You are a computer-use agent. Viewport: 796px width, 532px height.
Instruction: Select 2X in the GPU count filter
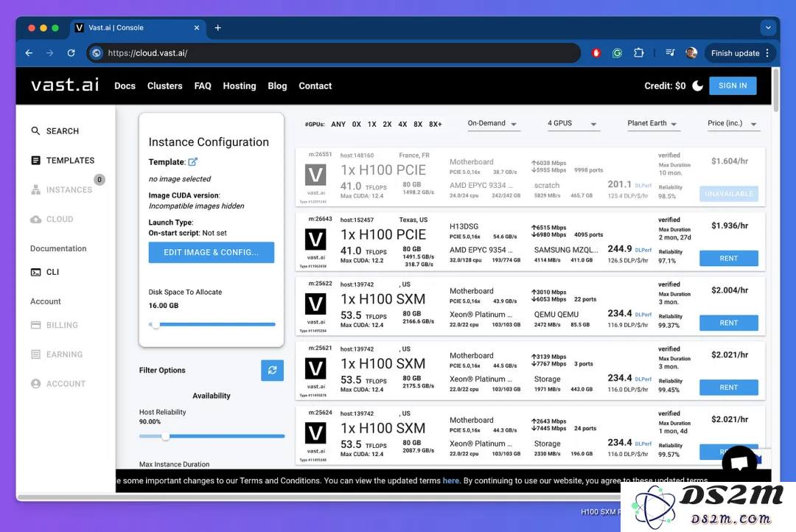387,124
